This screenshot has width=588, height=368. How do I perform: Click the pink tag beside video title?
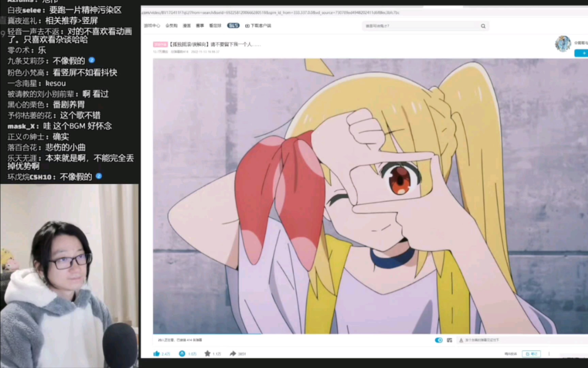pyautogui.click(x=160, y=44)
